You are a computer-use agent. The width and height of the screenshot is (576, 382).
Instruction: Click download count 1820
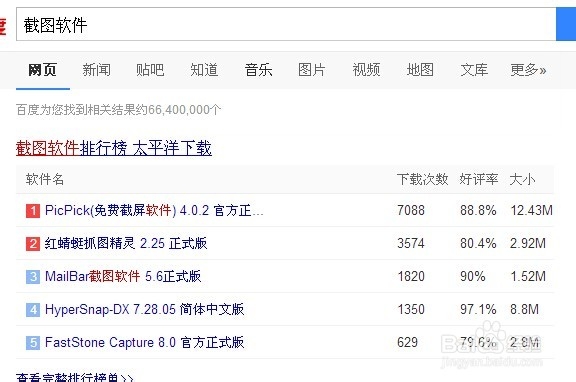pos(411,276)
